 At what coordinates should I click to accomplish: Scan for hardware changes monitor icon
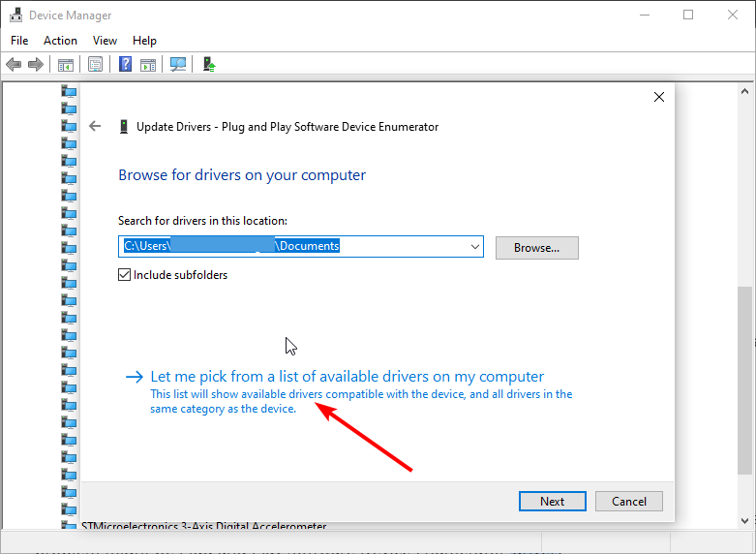(178, 64)
